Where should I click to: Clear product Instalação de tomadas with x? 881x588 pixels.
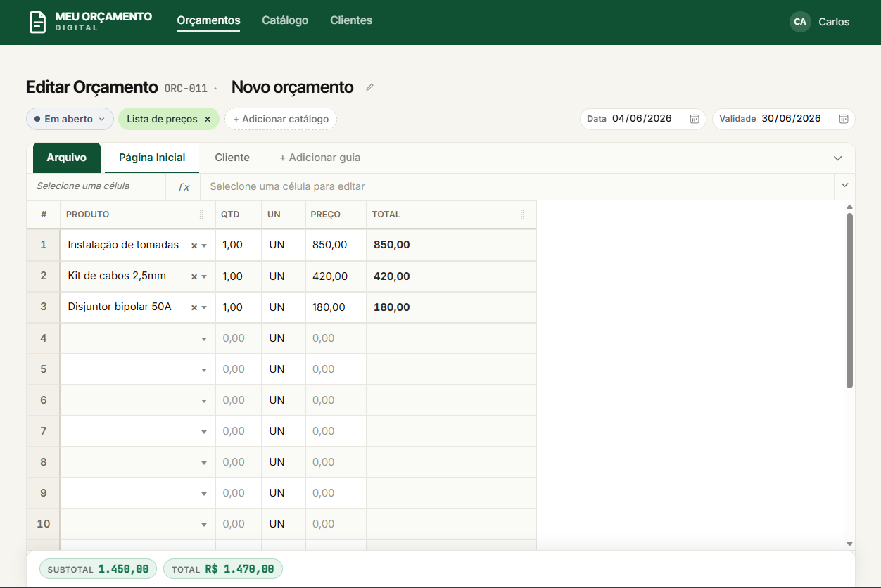194,245
